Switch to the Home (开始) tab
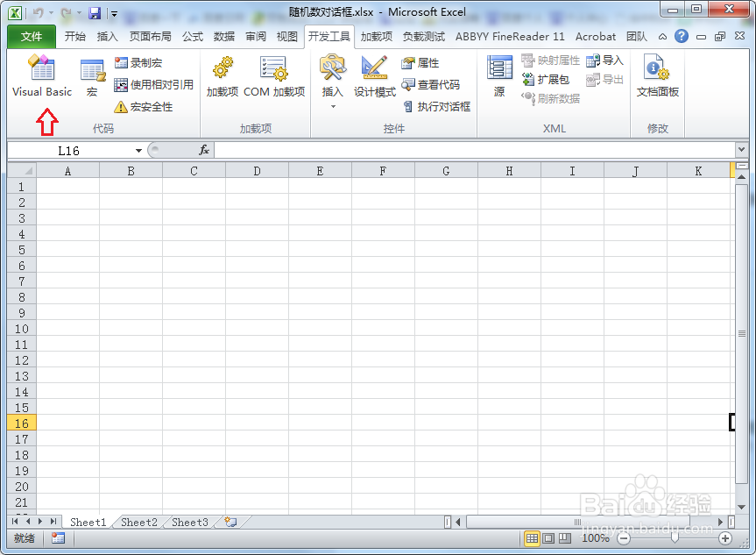This screenshot has height=555, width=756. tap(75, 37)
